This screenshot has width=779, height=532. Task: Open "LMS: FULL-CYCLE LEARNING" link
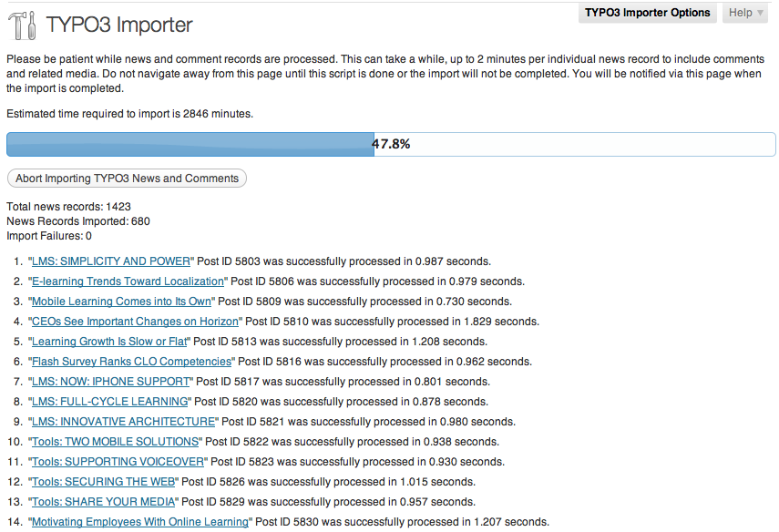109,402
